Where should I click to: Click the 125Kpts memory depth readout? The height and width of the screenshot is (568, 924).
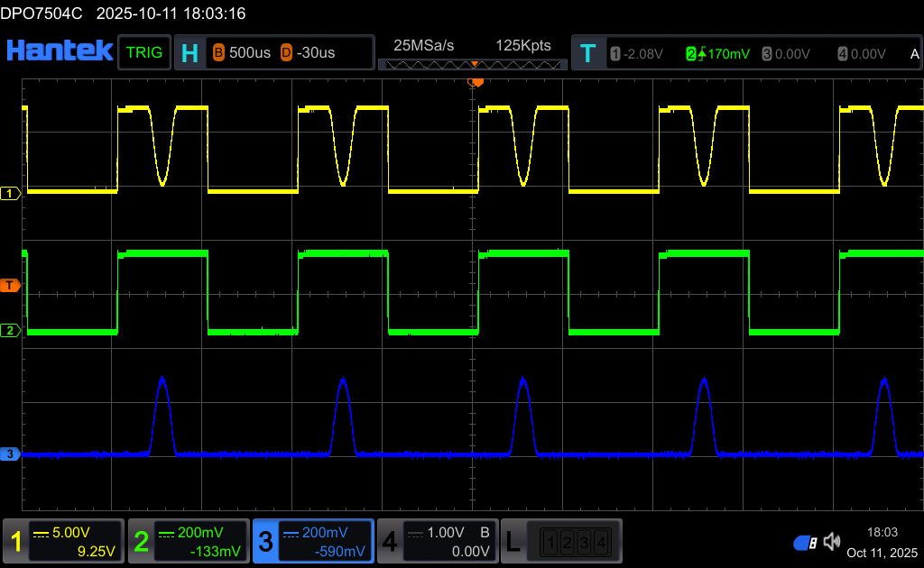[523, 45]
